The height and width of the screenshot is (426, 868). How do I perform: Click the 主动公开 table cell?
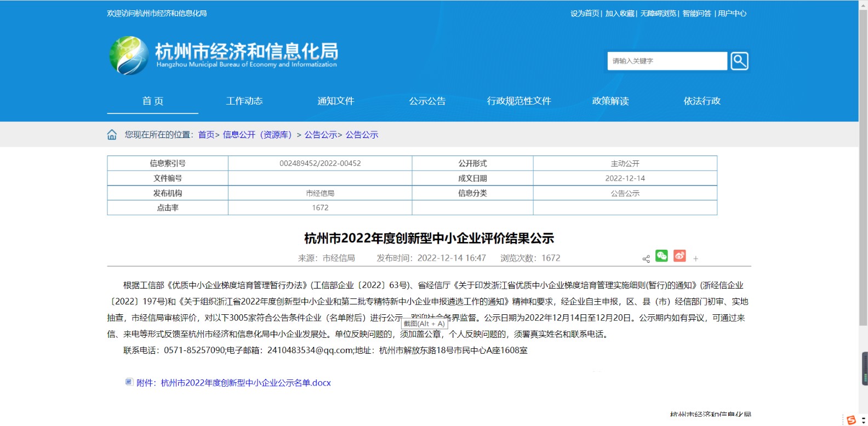625,163
